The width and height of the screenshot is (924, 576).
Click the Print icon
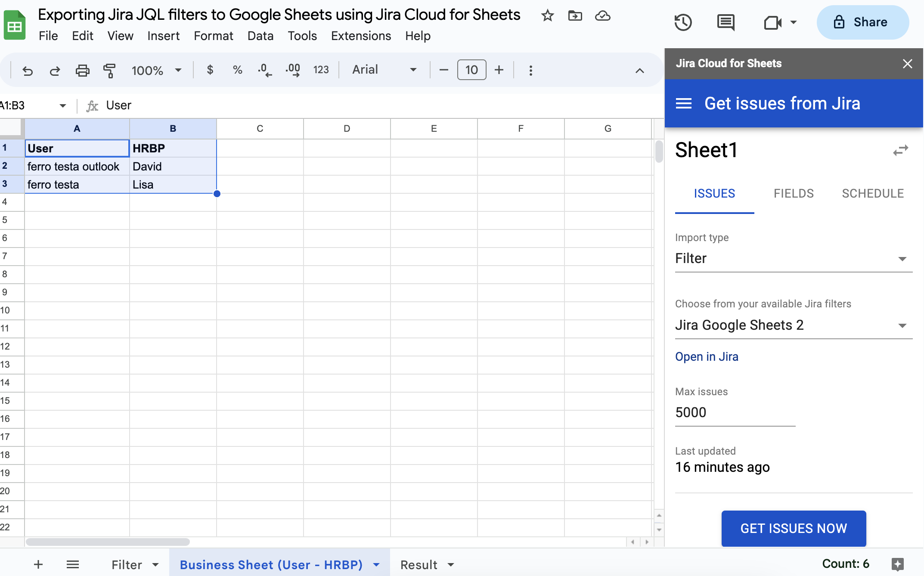click(x=82, y=70)
